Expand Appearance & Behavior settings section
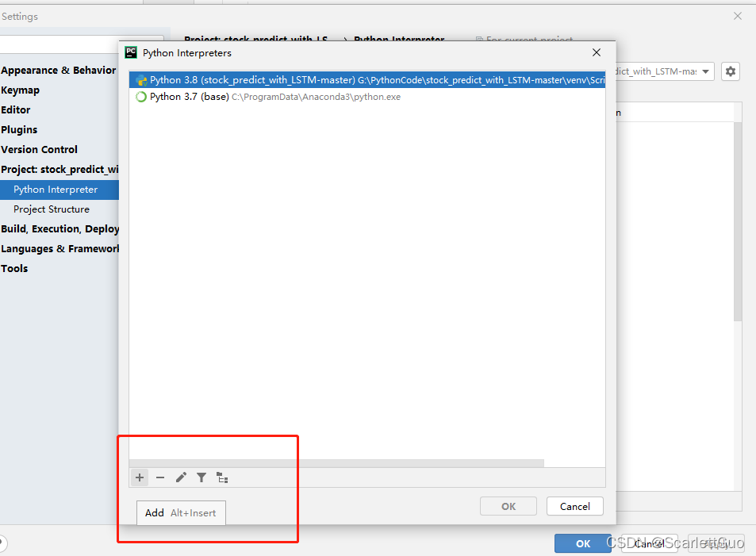 click(x=59, y=70)
